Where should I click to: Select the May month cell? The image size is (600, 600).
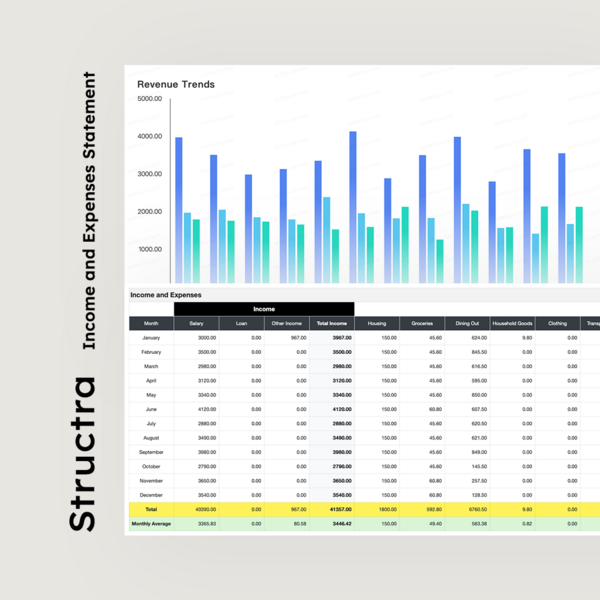[151, 395]
